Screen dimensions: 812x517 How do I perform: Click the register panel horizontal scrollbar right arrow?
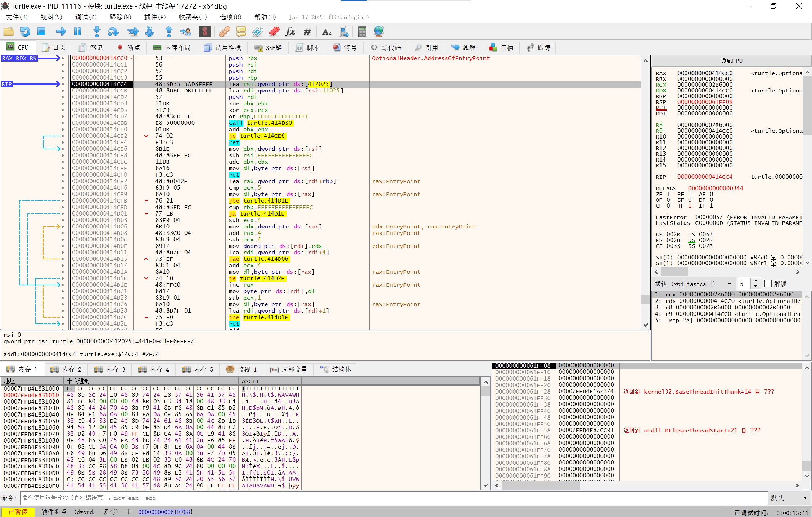[798, 272]
